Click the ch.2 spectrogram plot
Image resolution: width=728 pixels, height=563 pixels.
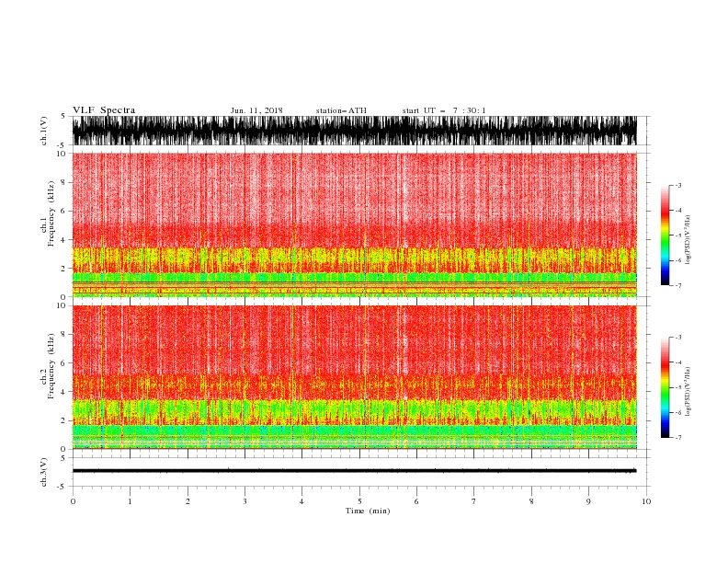click(355, 377)
